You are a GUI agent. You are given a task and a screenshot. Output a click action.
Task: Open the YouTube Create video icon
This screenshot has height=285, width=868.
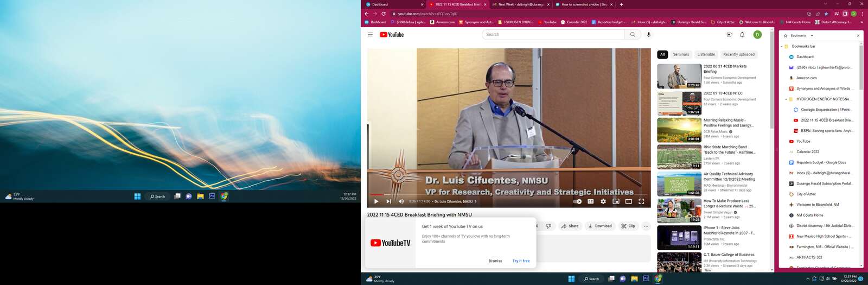click(729, 34)
